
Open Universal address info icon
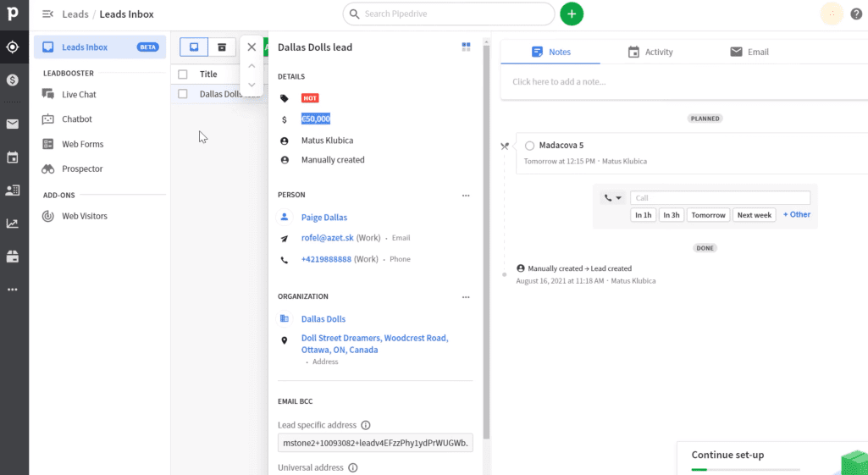352,467
